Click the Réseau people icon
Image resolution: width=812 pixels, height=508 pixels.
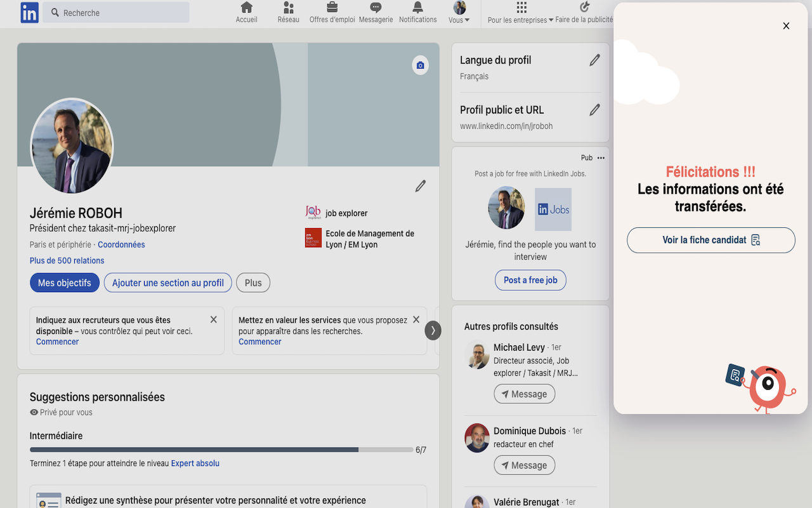[x=288, y=8]
